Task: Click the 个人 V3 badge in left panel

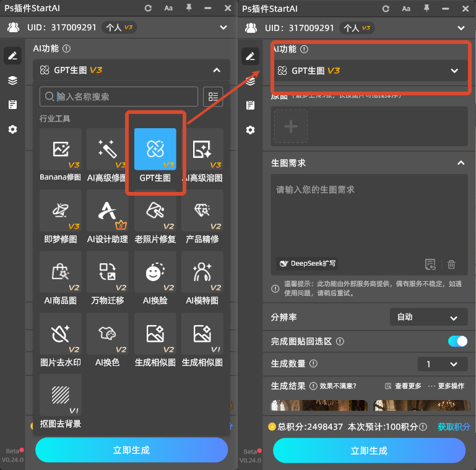Action: pos(119,28)
